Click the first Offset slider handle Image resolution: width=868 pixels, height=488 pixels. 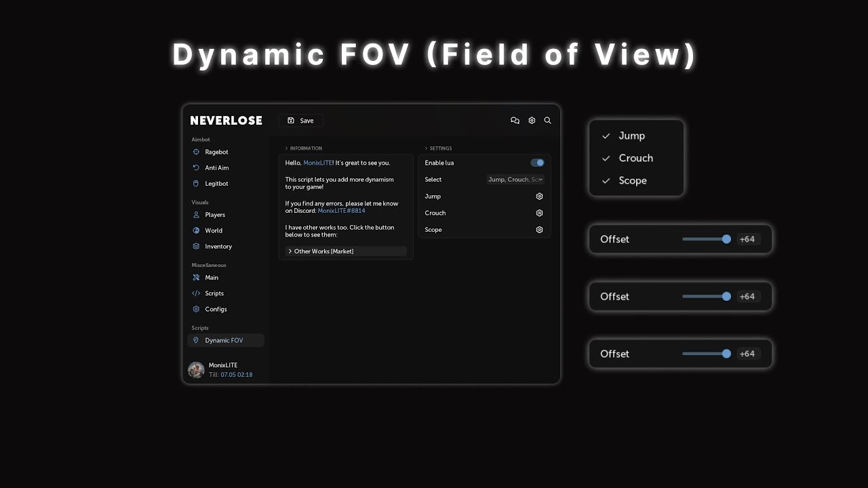(x=726, y=239)
